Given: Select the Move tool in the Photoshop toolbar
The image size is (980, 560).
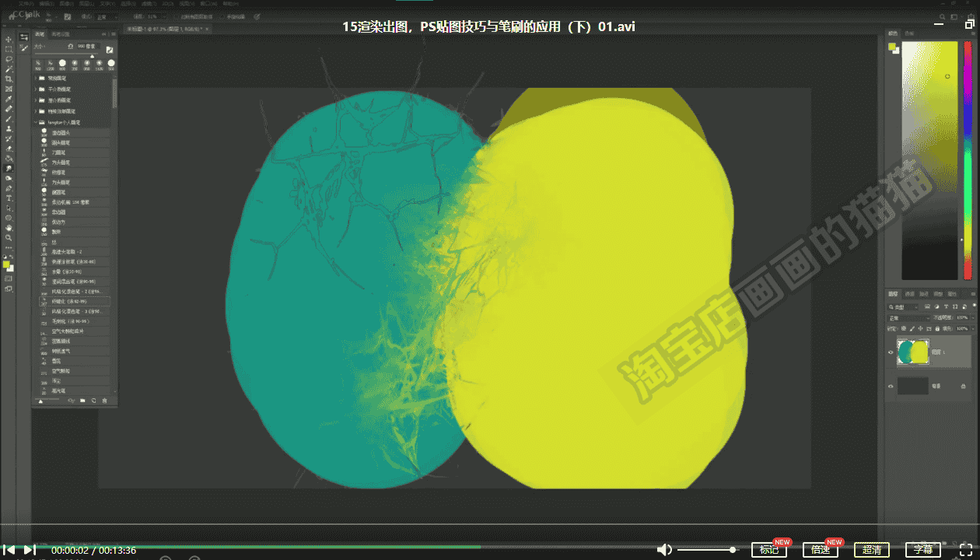Looking at the screenshot, I should (9, 39).
